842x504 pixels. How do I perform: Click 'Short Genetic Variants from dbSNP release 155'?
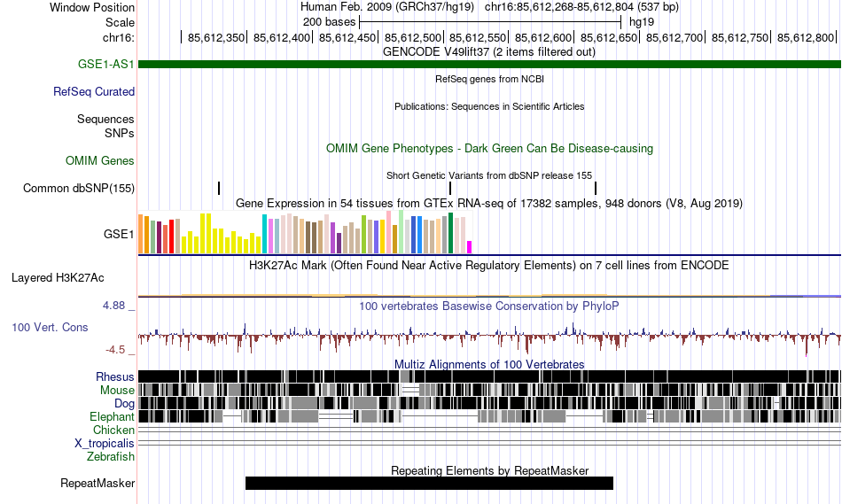[x=489, y=175]
